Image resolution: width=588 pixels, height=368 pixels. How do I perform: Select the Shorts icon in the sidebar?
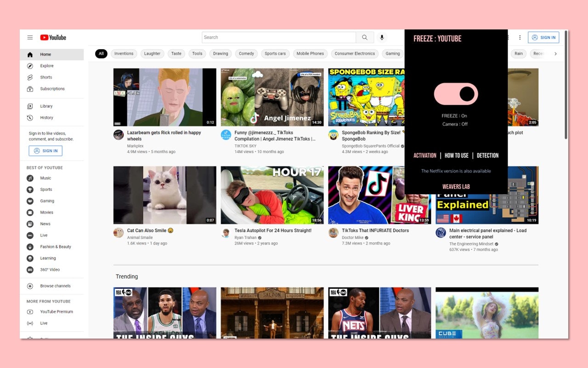[x=30, y=77]
